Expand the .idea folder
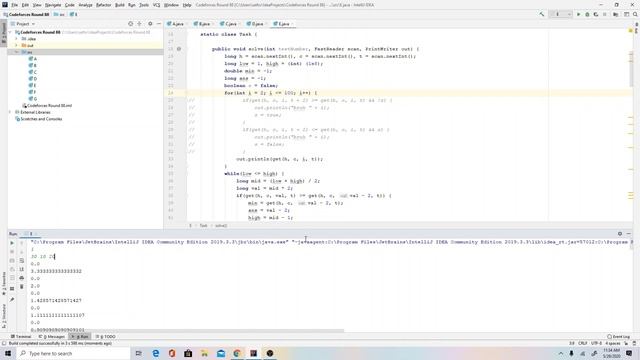This screenshot has width=640, height=360. 16,39
